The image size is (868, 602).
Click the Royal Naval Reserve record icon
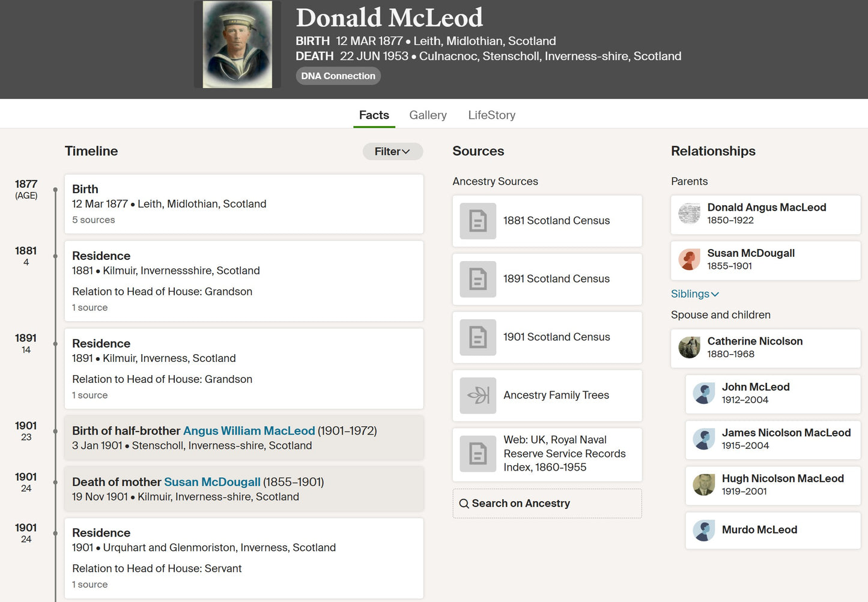click(478, 454)
